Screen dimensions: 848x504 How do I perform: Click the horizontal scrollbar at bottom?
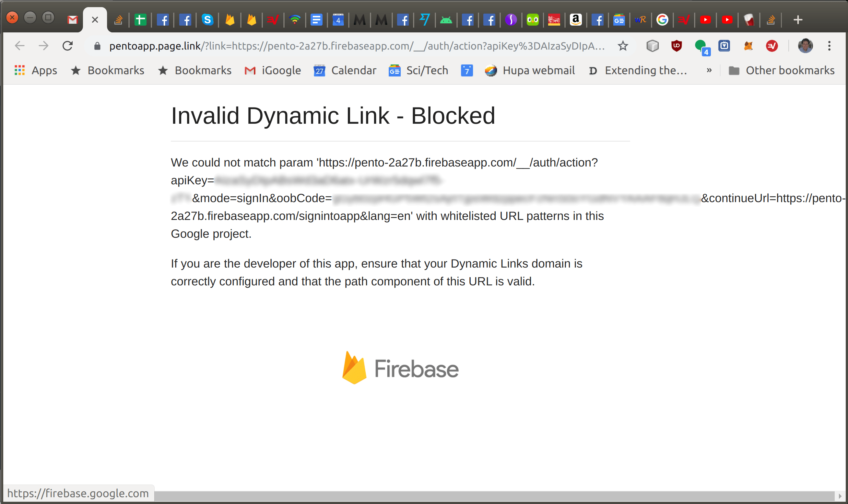(x=493, y=496)
